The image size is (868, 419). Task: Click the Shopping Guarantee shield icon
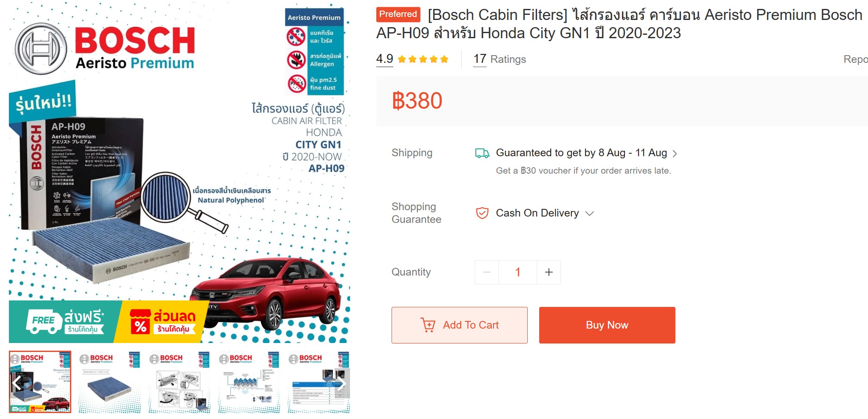tap(482, 213)
